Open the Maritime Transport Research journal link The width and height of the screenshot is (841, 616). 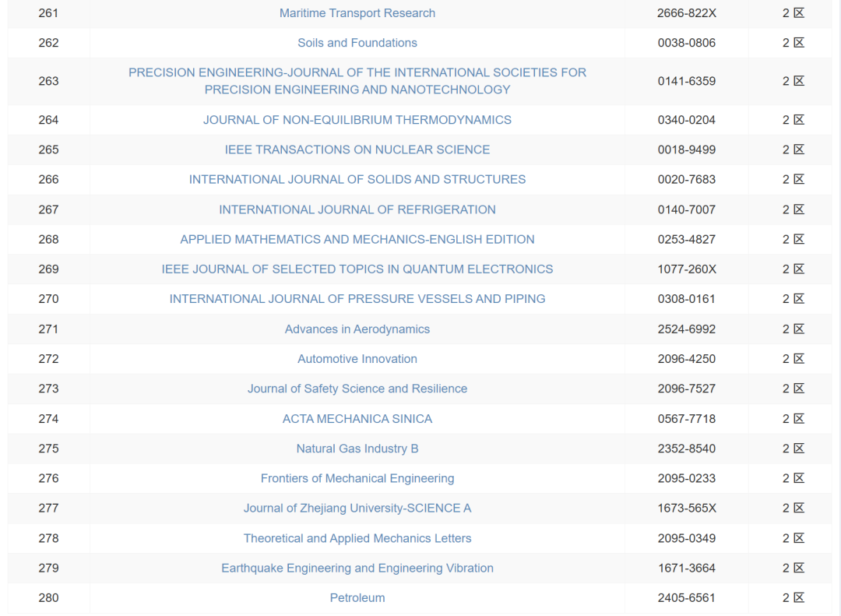pyautogui.click(x=357, y=13)
